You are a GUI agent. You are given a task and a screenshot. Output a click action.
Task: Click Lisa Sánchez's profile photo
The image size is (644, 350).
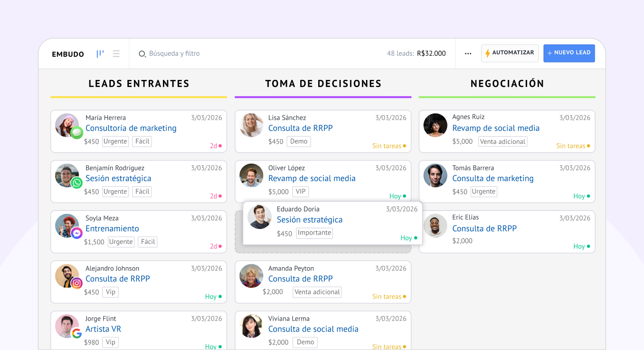[x=251, y=125]
